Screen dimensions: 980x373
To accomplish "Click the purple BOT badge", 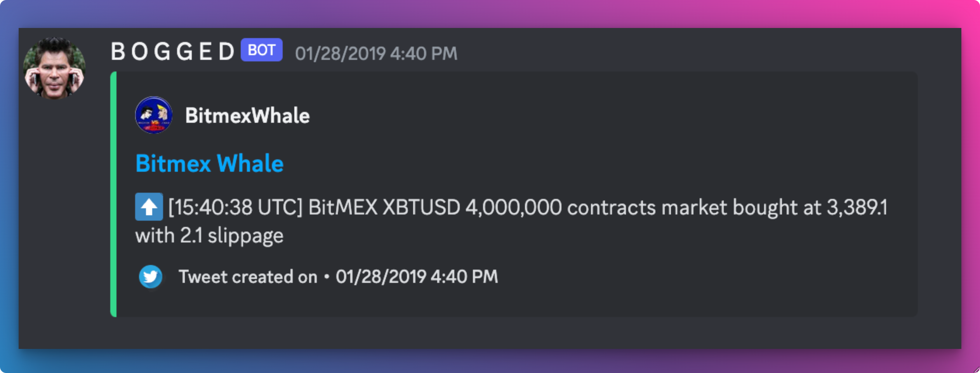I will pos(261,50).
